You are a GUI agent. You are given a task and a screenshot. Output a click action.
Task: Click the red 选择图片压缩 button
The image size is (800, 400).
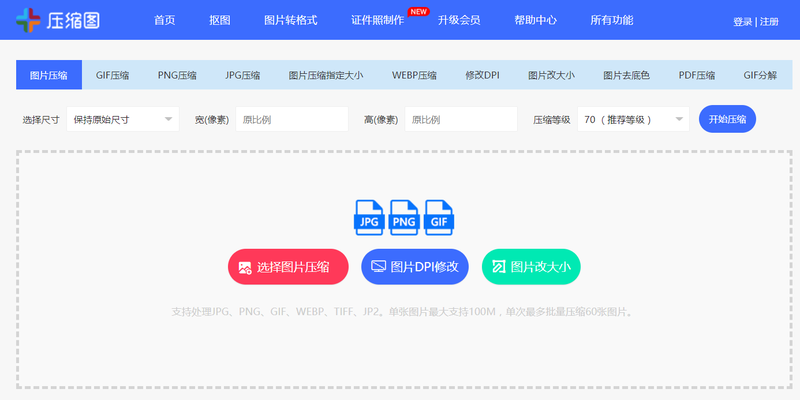[x=288, y=267]
